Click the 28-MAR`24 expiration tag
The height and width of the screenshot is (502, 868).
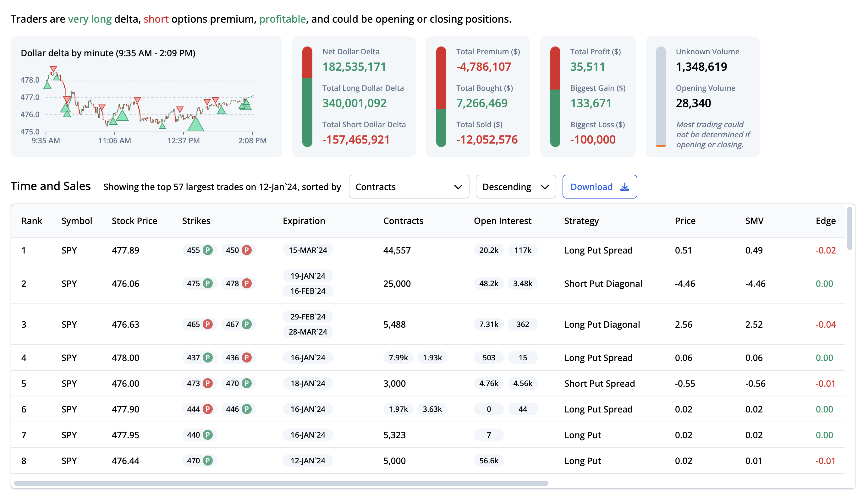tap(308, 331)
